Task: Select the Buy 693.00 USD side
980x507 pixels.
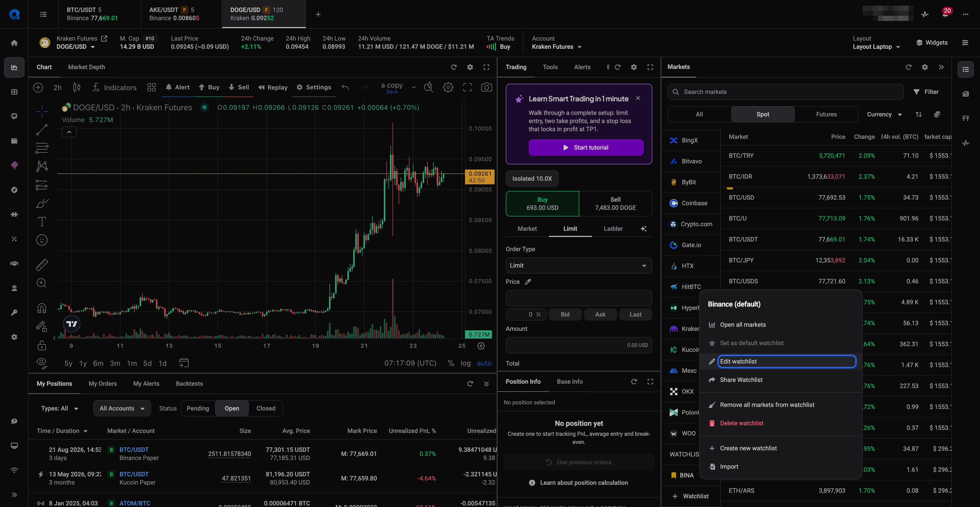Action: (542, 204)
